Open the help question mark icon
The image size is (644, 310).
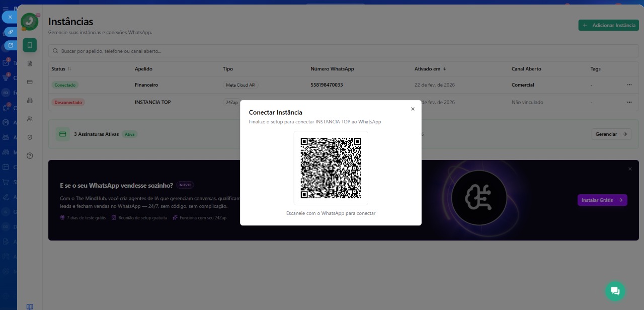click(30, 156)
